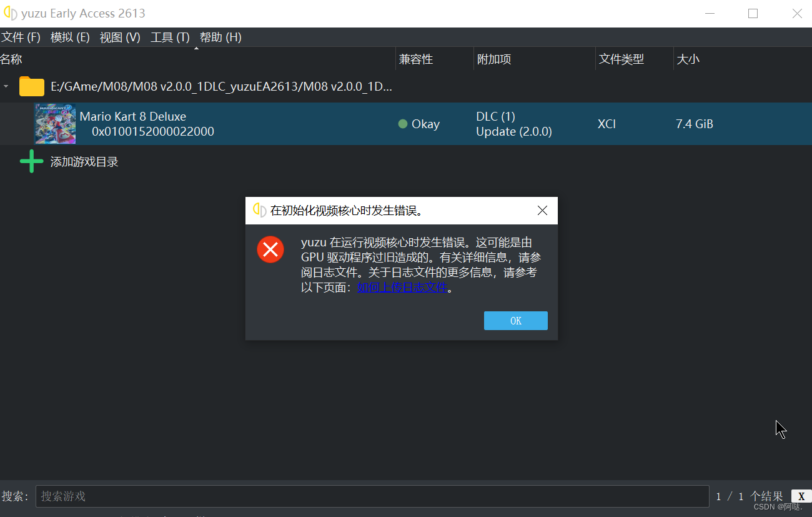Screen dimensions: 812x517
Task: Open the 文件 (F) menu
Action: [x=21, y=38]
